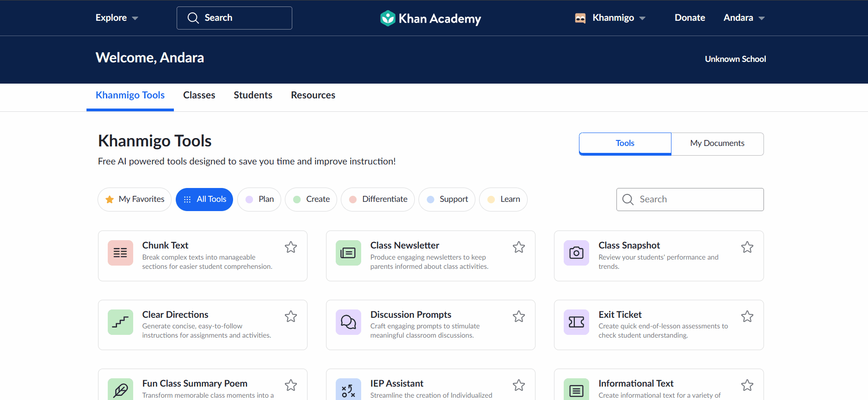Open the Informational Text tool title
This screenshot has height=400, width=868.
tap(636, 383)
